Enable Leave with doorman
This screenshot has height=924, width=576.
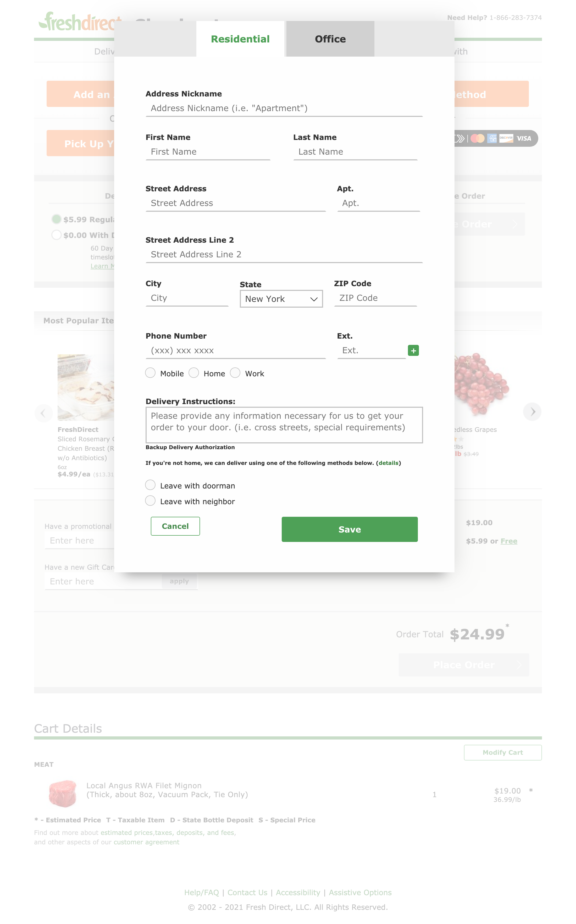click(x=150, y=485)
